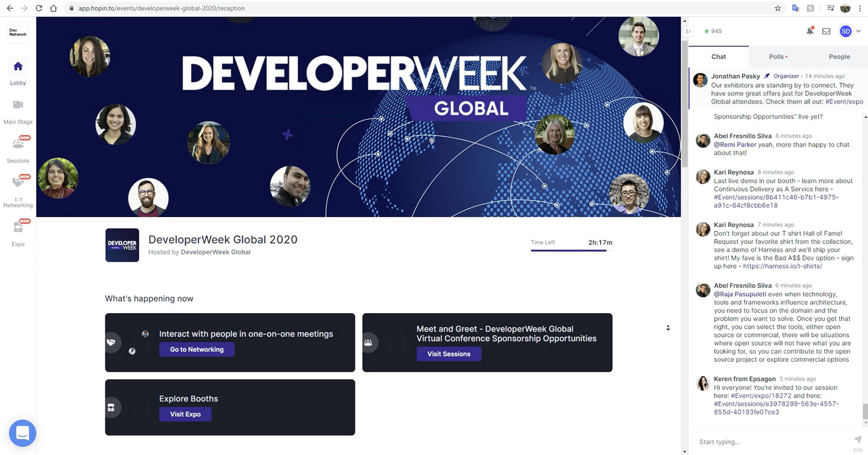
Task: Open the #Event/expo link in pinned message
Action: [x=844, y=102]
